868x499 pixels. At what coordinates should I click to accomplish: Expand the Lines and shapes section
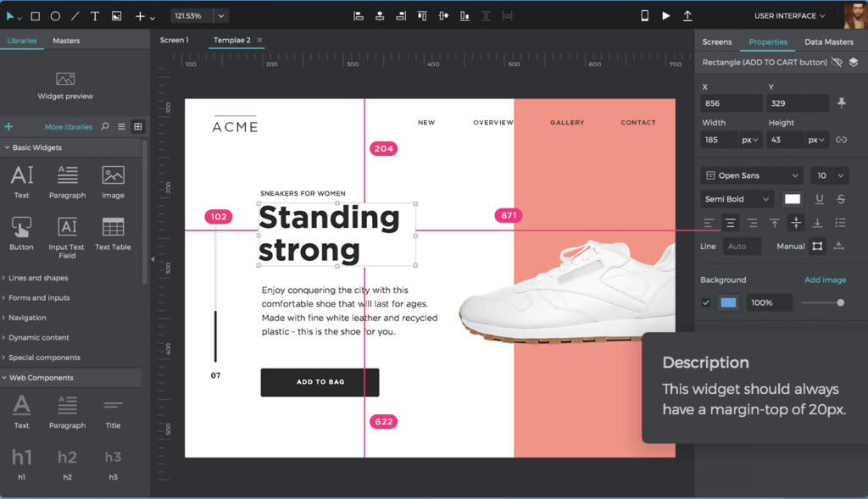tap(38, 278)
